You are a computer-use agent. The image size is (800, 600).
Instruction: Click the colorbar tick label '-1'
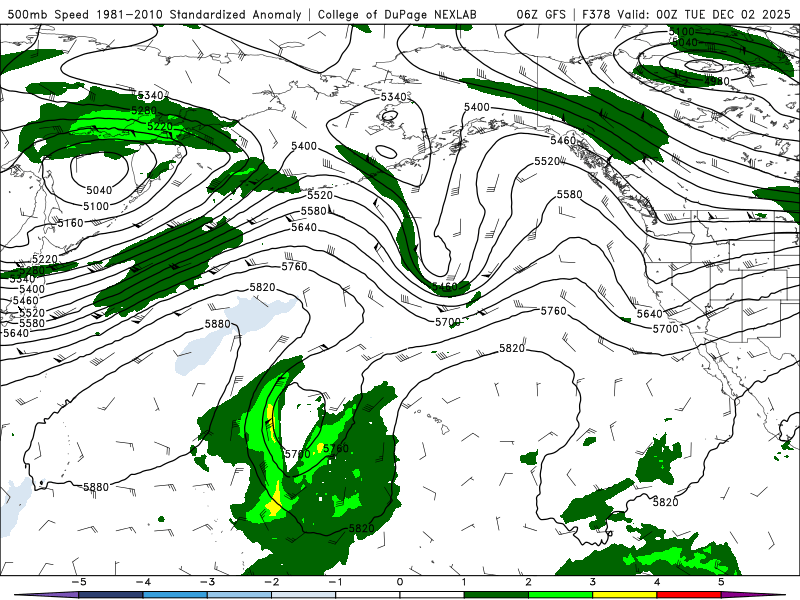pyautogui.click(x=336, y=582)
